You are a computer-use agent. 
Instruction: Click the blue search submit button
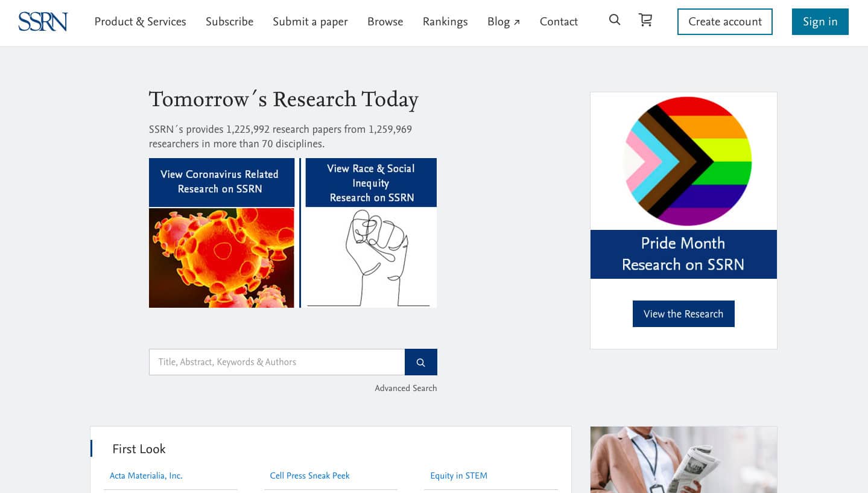tap(421, 362)
